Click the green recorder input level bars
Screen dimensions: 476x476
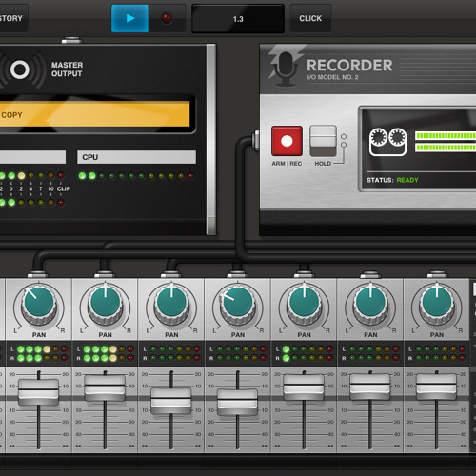click(446, 142)
